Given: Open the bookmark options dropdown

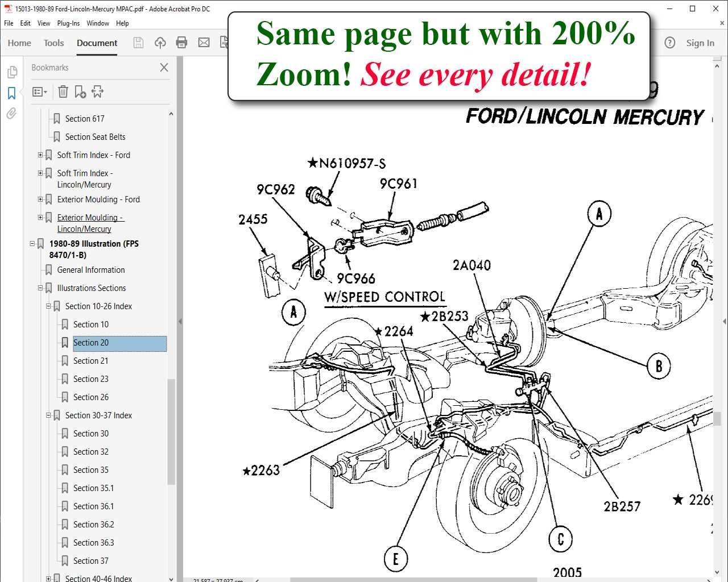Looking at the screenshot, I should [x=39, y=92].
